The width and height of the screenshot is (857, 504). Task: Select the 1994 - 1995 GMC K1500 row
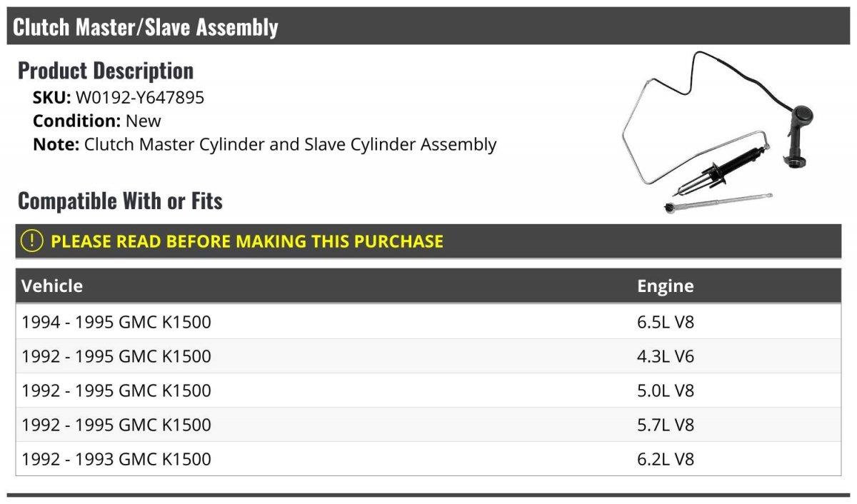coord(116,322)
